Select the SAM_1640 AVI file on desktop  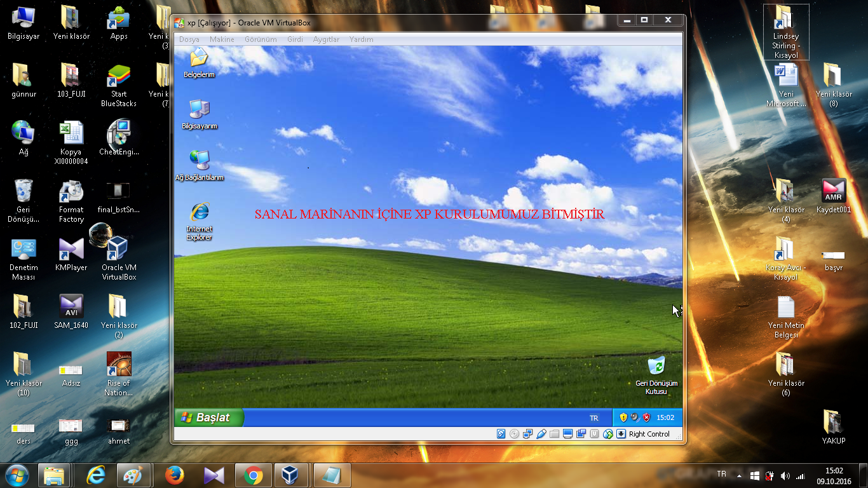pos(71,311)
